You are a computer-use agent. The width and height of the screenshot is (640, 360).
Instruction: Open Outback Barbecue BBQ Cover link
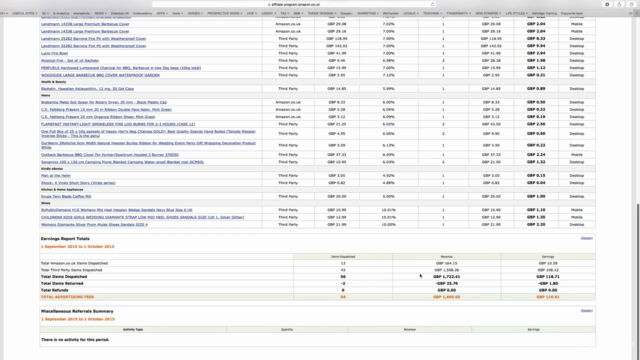110,155
